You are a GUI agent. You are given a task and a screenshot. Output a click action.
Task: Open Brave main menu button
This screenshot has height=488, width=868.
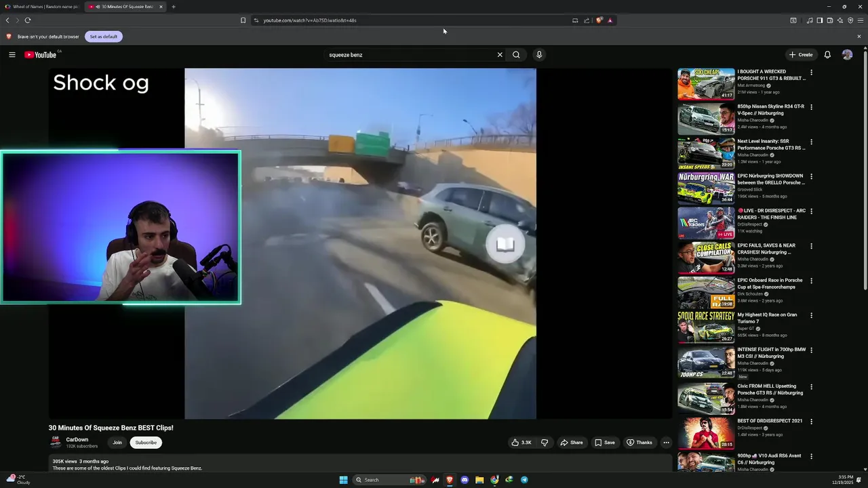861,20
